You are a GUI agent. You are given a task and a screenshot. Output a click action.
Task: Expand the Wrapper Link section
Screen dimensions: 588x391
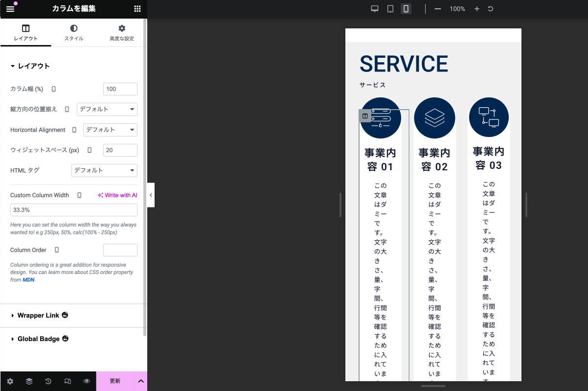pyautogui.click(x=39, y=316)
